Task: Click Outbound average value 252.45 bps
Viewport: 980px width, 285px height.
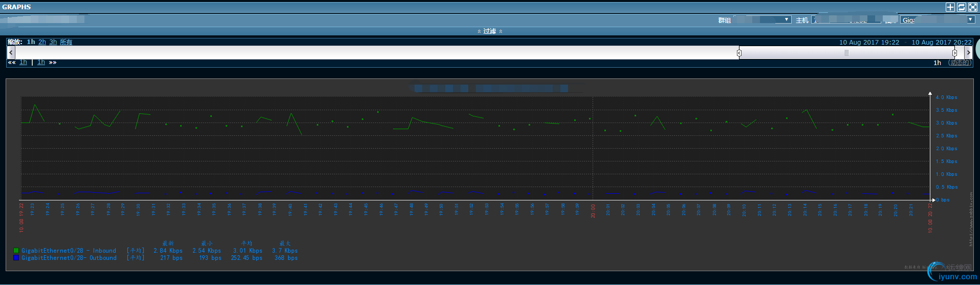Action: point(247,258)
